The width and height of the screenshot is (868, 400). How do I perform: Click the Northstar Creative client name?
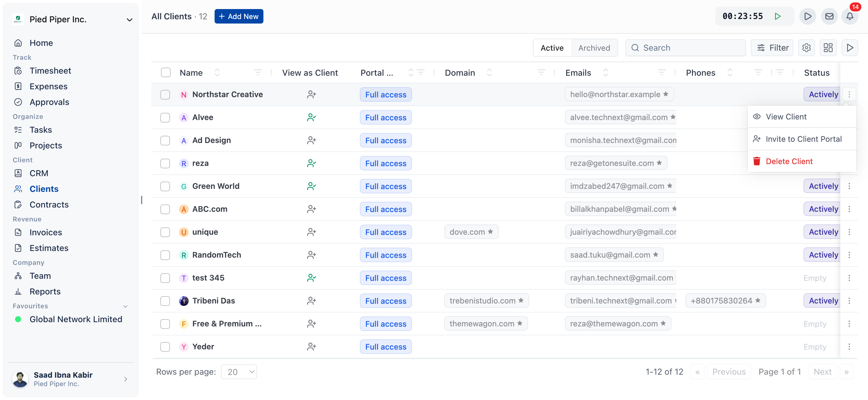(228, 94)
